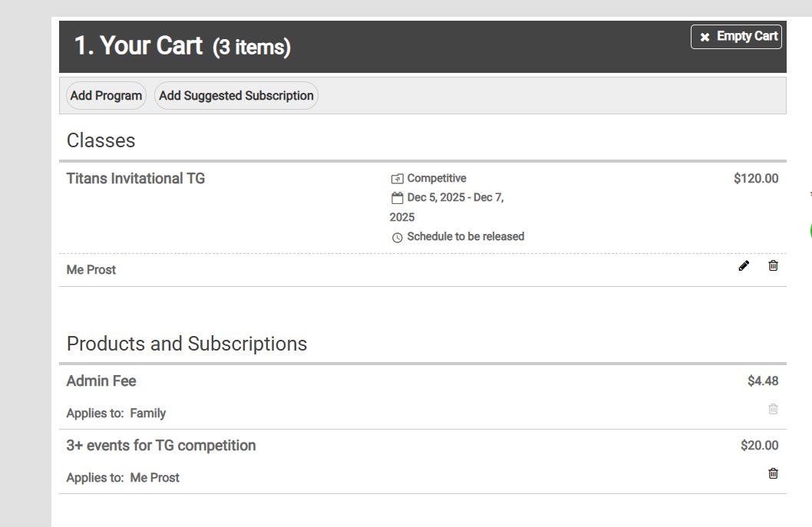This screenshot has height=527, width=812.
Task: Click the $4.48 Admin Fee amount
Action: click(762, 381)
